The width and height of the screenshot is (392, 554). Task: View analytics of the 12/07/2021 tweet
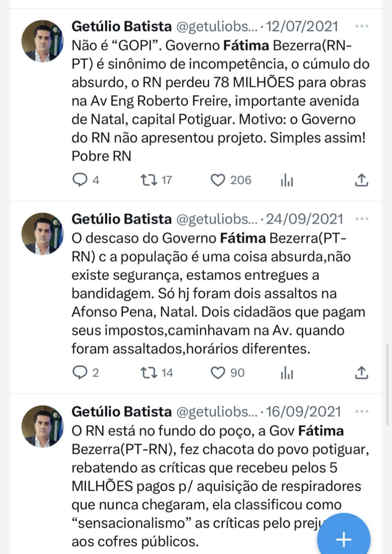tap(287, 181)
